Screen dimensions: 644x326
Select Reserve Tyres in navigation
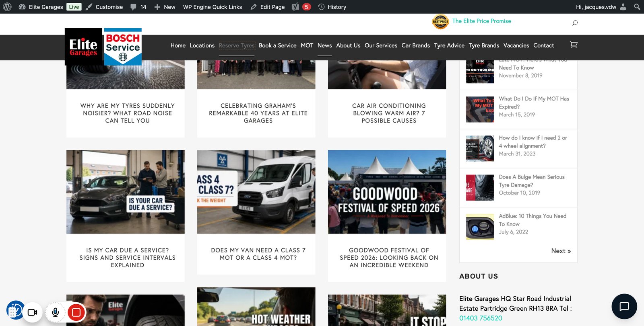point(237,45)
